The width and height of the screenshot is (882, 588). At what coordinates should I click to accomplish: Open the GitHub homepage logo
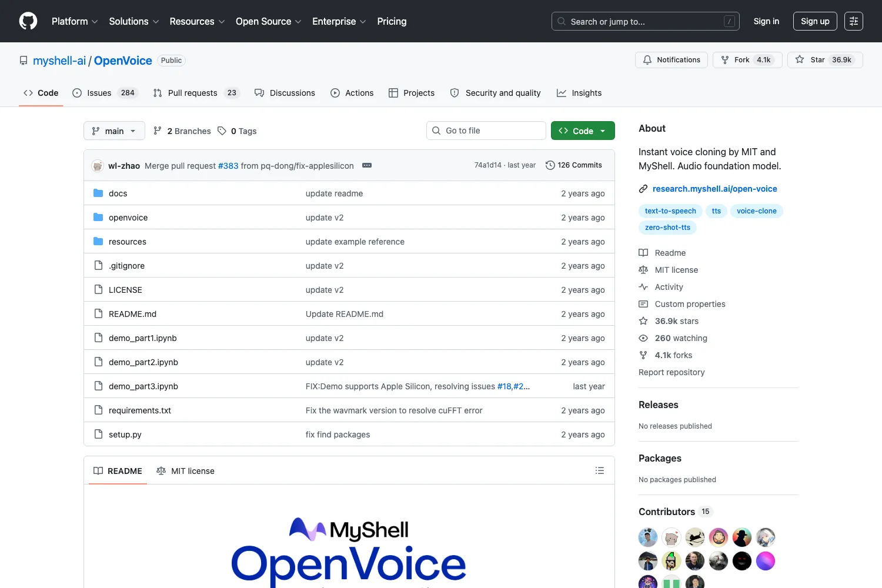(x=28, y=21)
